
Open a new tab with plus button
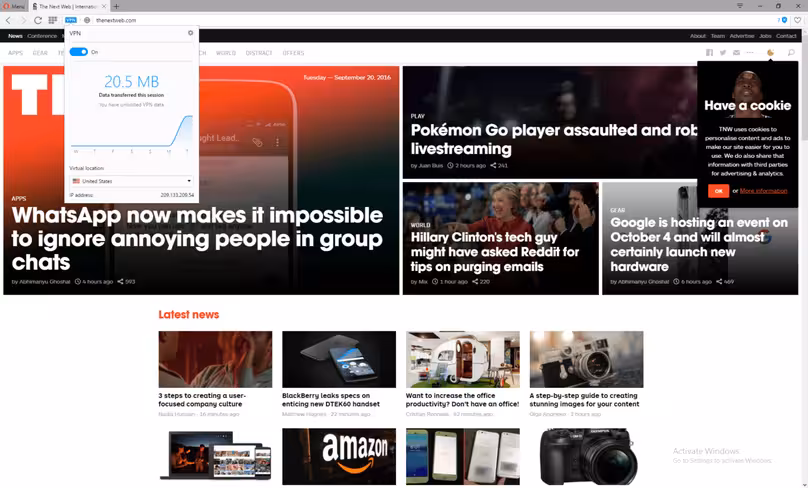click(x=116, y=6)
